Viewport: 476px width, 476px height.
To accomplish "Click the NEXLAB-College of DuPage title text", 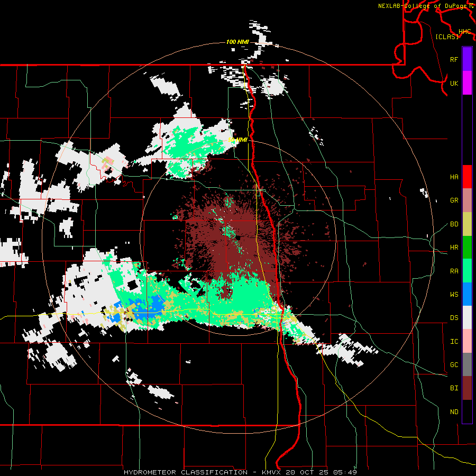I will [424, 6].
